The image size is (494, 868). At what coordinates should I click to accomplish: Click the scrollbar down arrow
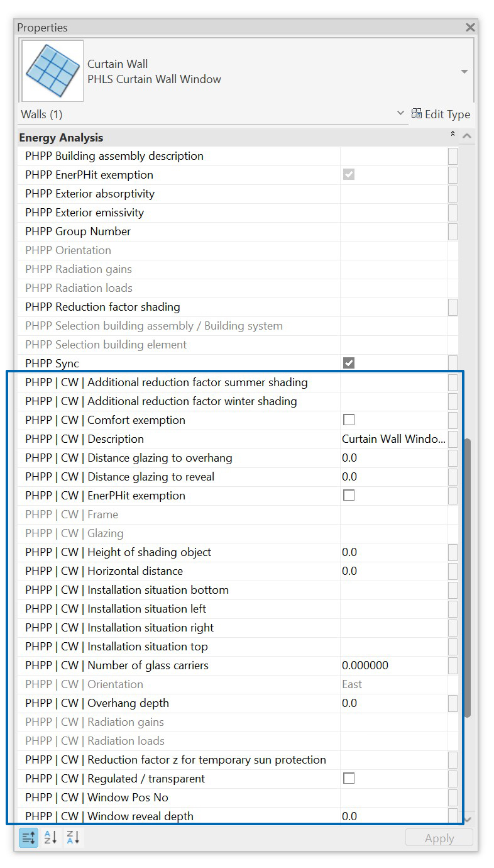tap(467, 819)
